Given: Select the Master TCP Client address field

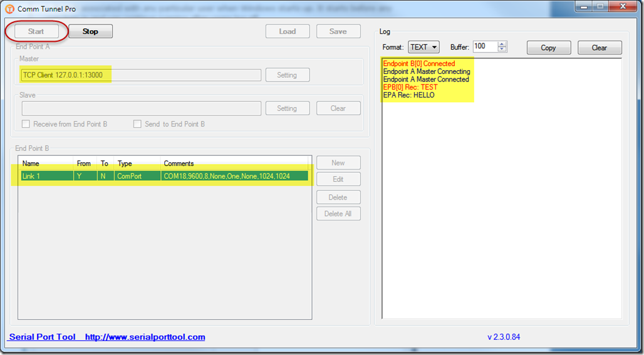Looking at the screenshot, I should pos(142,75).
